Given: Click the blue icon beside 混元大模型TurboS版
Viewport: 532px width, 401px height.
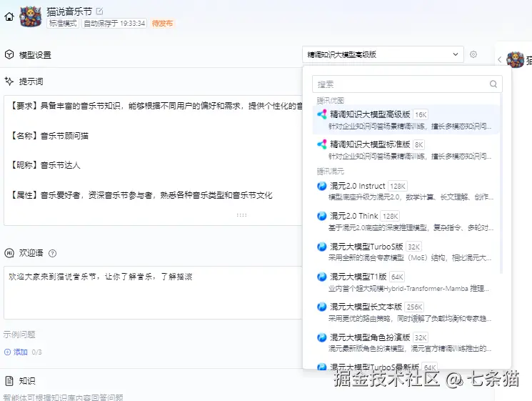Looking at the screenshot, I should (321, 247).
